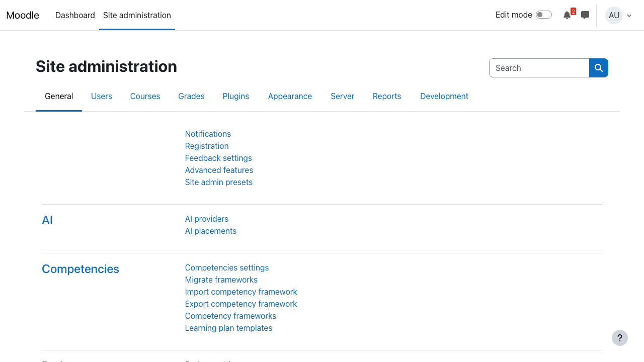Open the help question mark button
Screen dimensions: 644x362
click(620, 338)
